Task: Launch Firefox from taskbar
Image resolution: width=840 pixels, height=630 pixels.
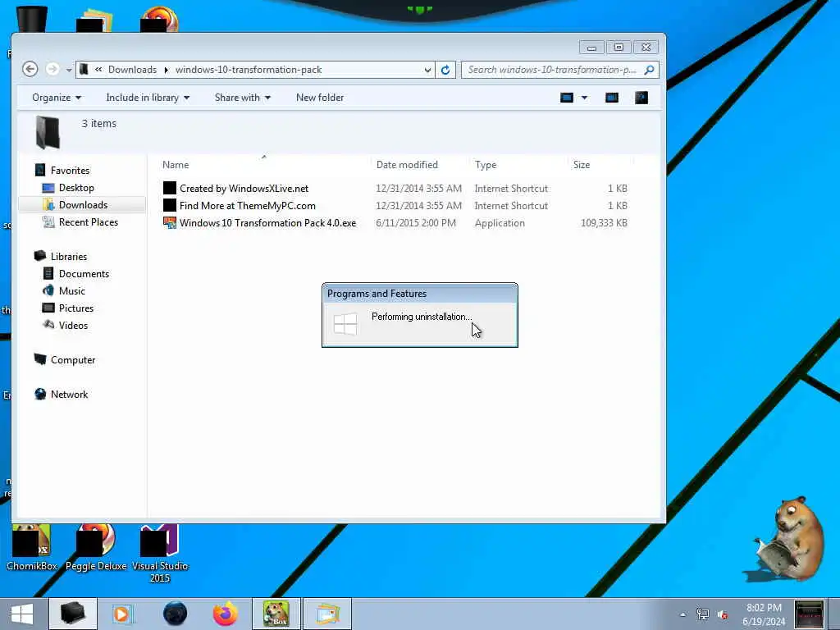Action: pyautogui.click(x=226, y=614)
